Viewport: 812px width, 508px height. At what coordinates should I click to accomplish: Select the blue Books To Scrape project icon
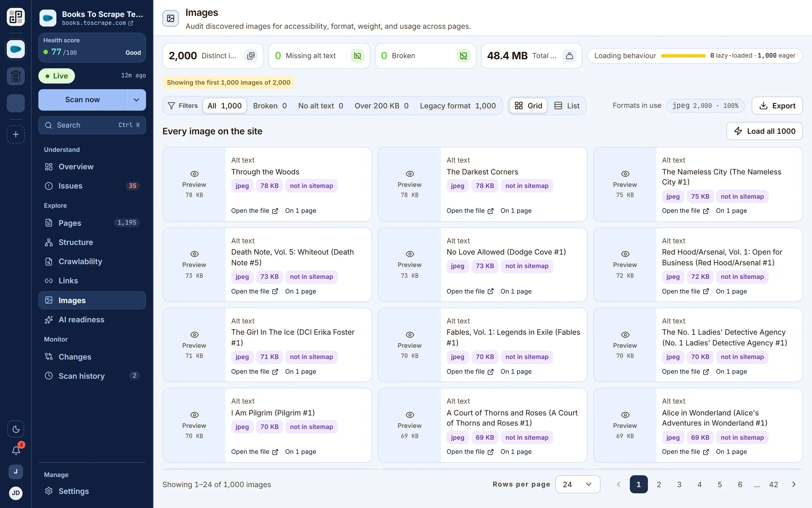click(x=16, y=49)
